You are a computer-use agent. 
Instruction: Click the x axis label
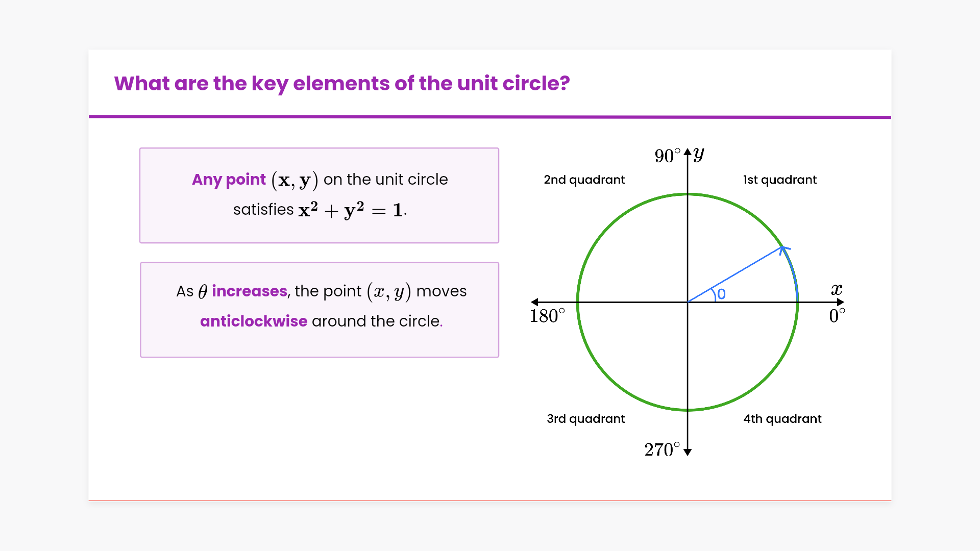click(837, 290)
